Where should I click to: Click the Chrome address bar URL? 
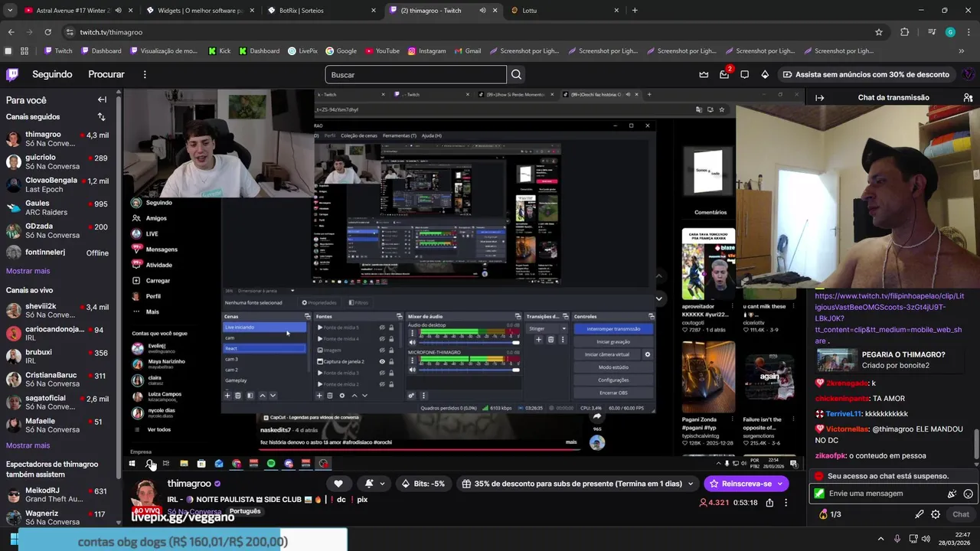pos(111,32)
